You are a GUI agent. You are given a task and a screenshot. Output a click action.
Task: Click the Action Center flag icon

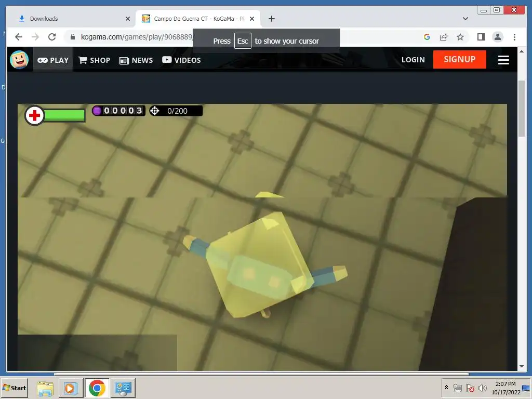(x=470, y=388)
